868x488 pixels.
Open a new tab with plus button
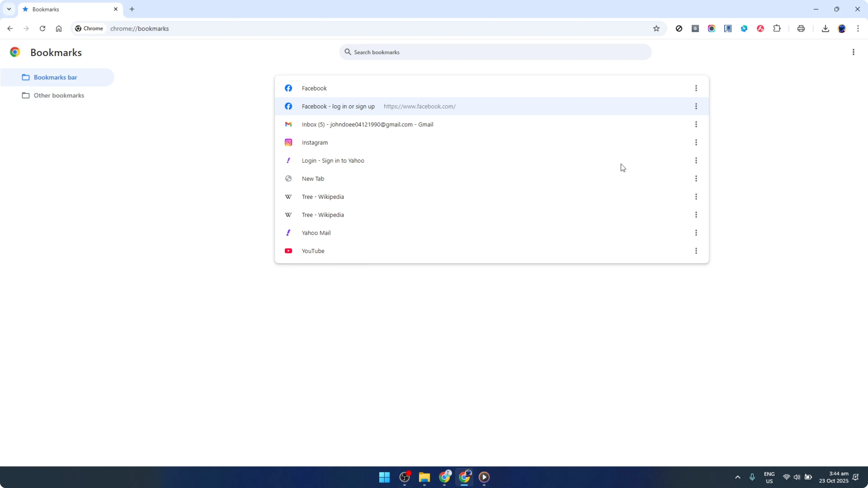tap(132, 9)
